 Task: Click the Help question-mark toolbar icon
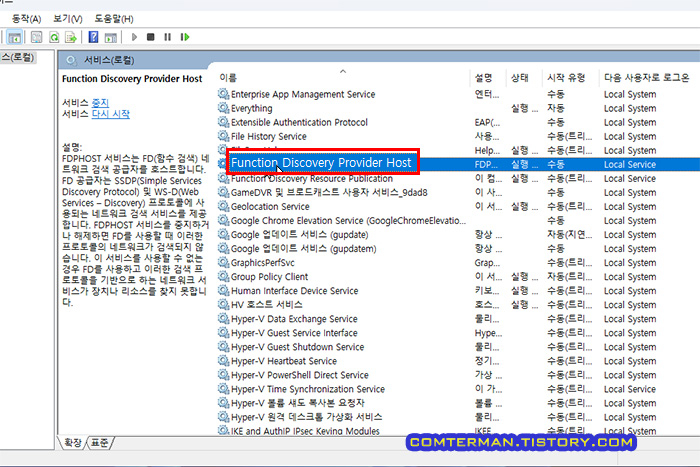click(x=93, y=37)
